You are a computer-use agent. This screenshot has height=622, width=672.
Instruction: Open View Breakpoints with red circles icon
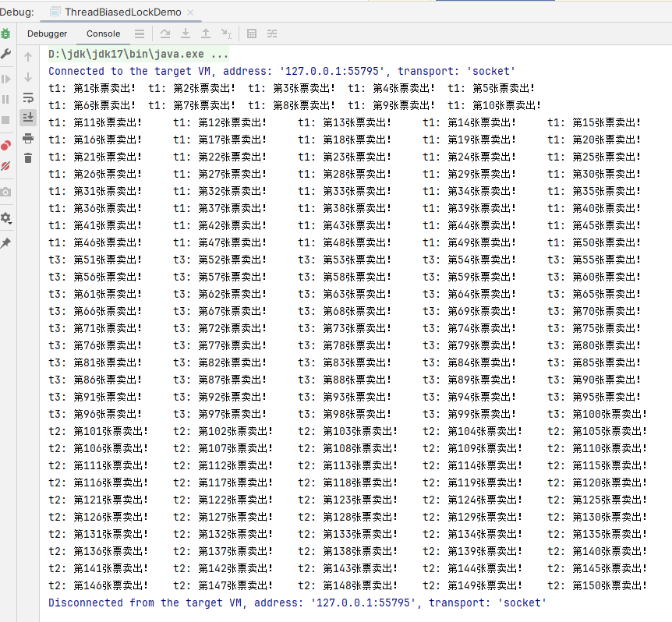click(5, 146)
